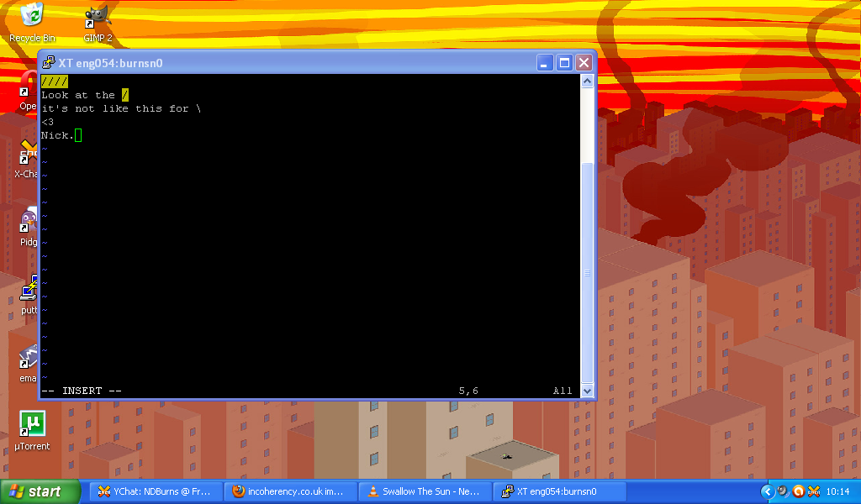Click the terminal scrollbar down arrow
Viewport: 861px width, 504px height.
point(587,391)
